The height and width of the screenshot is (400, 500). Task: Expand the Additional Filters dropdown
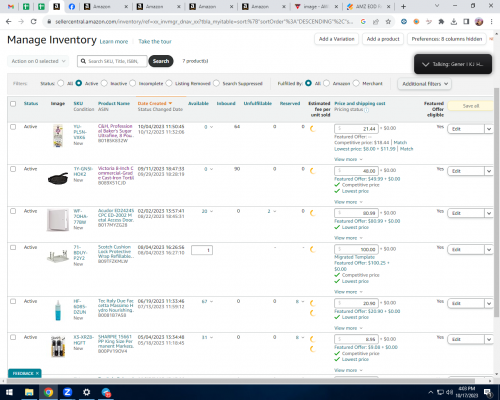pyautogui.click(x=425, y=84)
